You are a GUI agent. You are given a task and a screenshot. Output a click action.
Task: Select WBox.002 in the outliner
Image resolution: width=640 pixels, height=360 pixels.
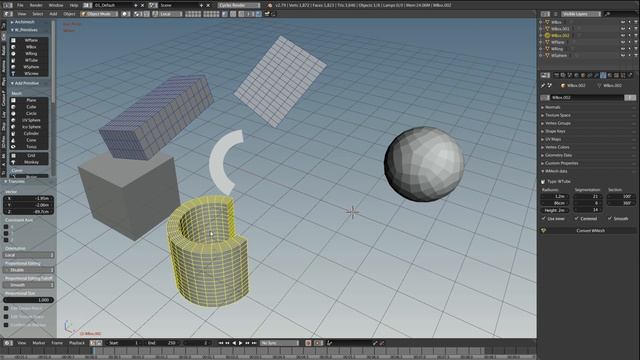click(560, 36)
